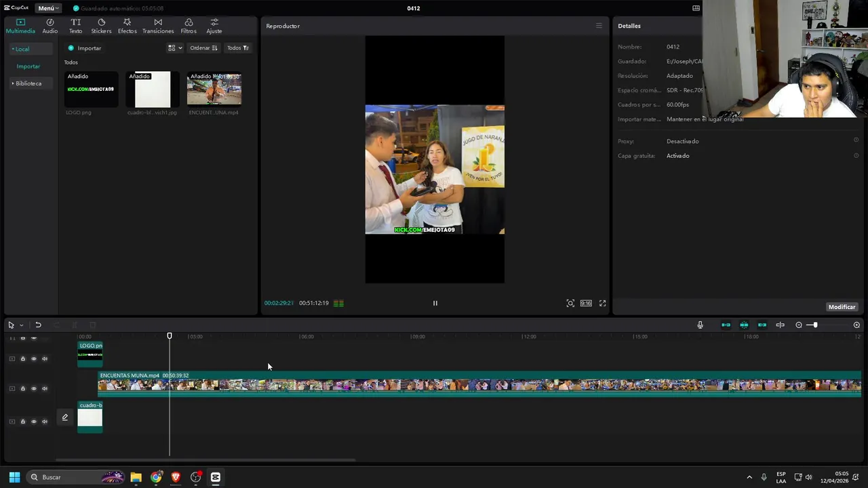Open the Reproductor panel options menu
Screen dimensions: 868x488
pos(599,26)
